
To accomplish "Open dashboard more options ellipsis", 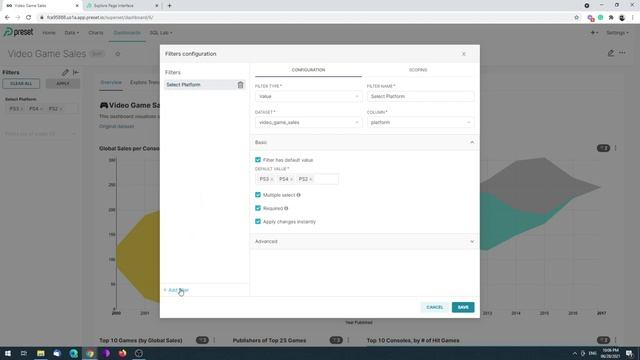I will tap(622, 53).
